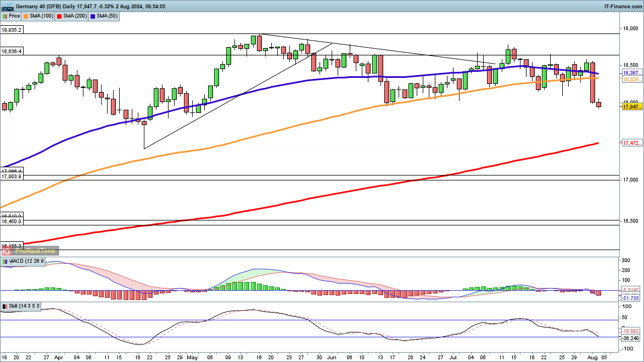
Task: Click the ProRealTime watermark text
Action: [x=36, y=250]
